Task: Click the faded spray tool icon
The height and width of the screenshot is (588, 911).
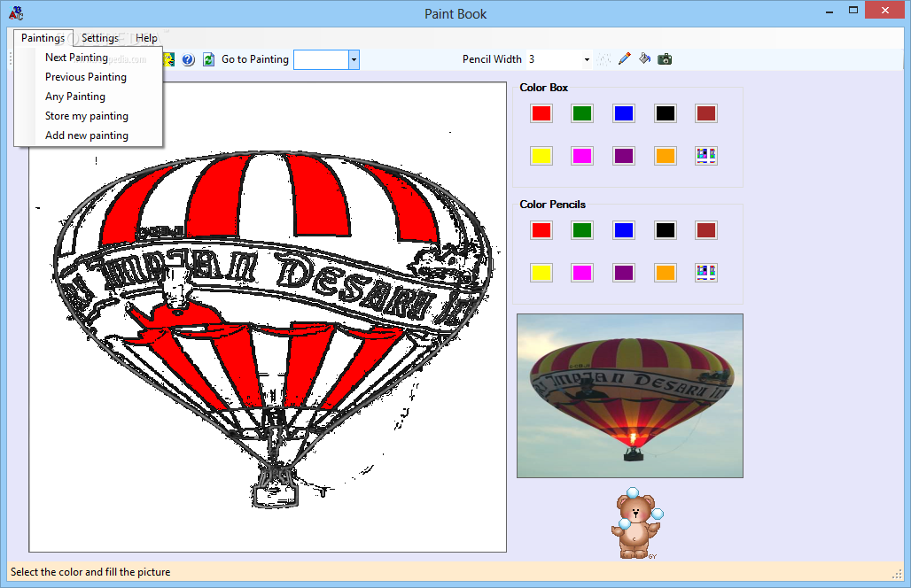Action: click(604, 58)
